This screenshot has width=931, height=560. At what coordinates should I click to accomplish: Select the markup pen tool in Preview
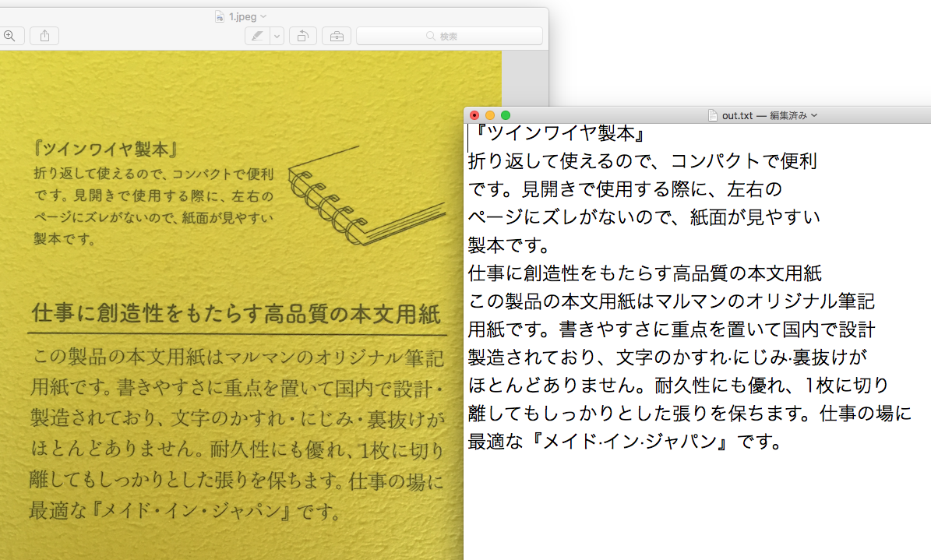[257, 37]
